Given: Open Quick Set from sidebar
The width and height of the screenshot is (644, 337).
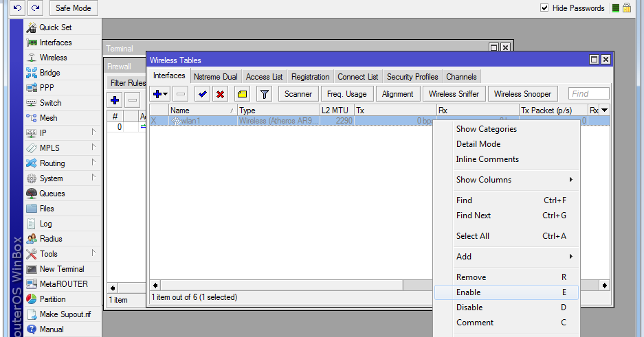Looking at the screenshot, I should coord(55,27).
